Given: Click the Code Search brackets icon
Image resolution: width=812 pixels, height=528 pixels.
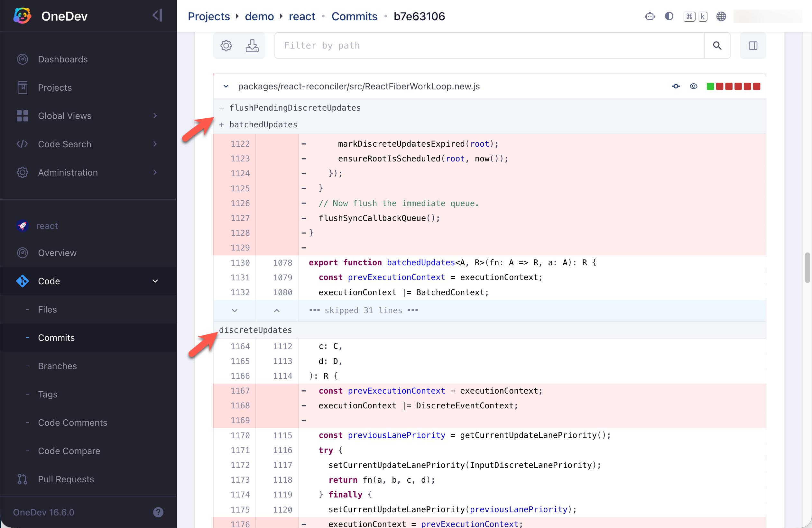Looking at the screenshot, I should 23,144.
